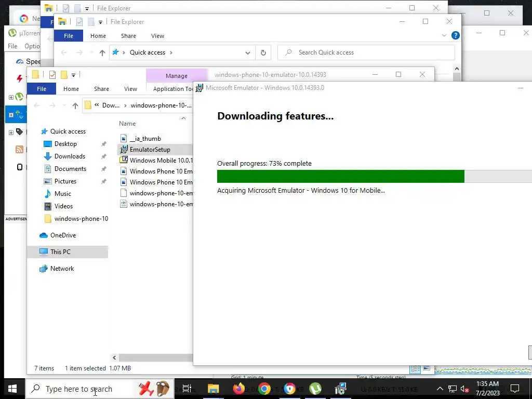Open Downloads folder in sidebar
Viewport: 532px width, 399px height.
(x=70, y=156)
